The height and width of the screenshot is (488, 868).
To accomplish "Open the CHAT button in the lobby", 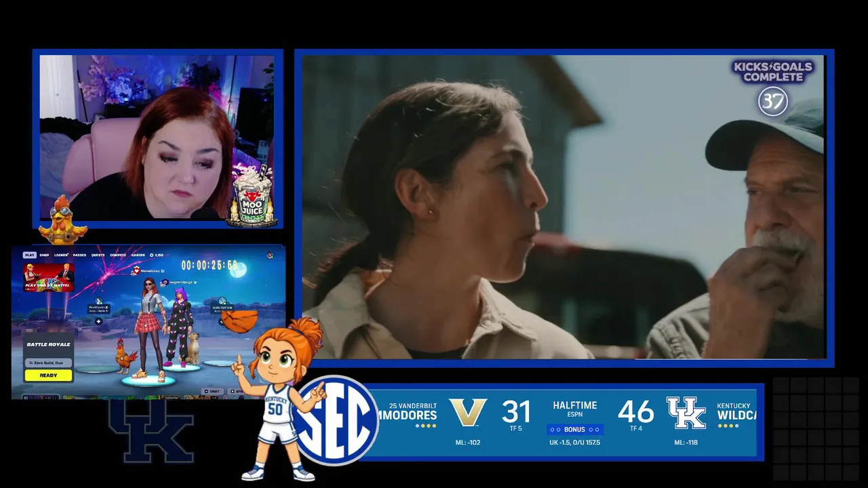I will pos(212,392).
